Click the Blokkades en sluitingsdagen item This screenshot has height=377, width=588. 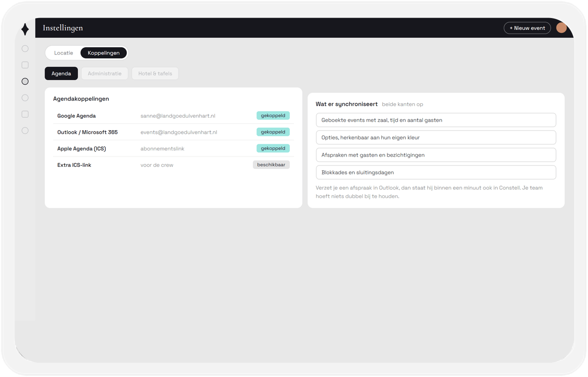click(x=436, y=172)
